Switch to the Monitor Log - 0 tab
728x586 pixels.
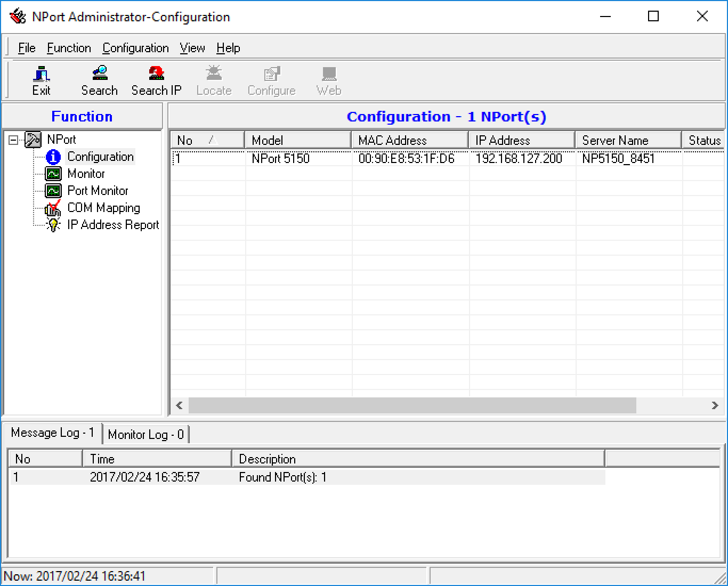(x=145, y=435)
